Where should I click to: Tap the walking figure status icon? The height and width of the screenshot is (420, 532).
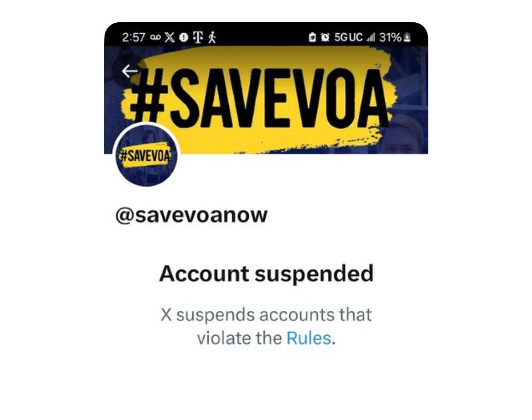(x=212, y=37)
